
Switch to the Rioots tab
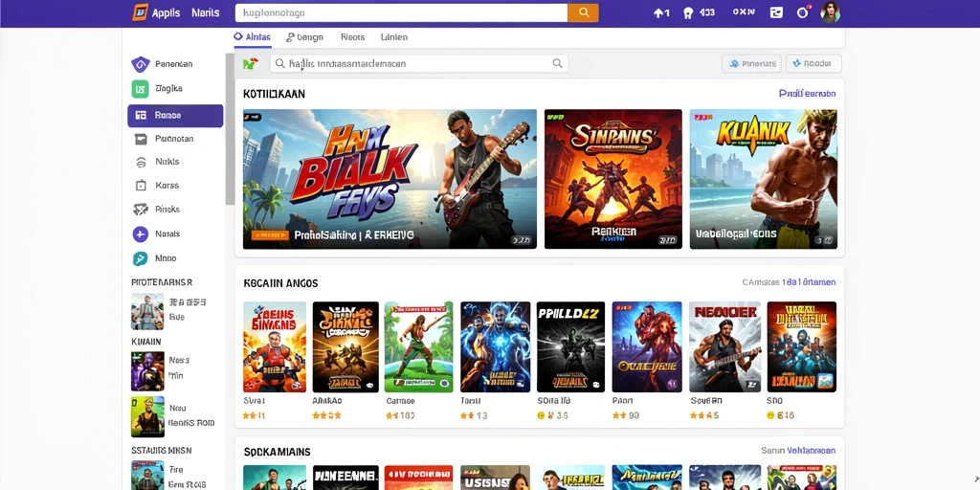tap(352, 37)
